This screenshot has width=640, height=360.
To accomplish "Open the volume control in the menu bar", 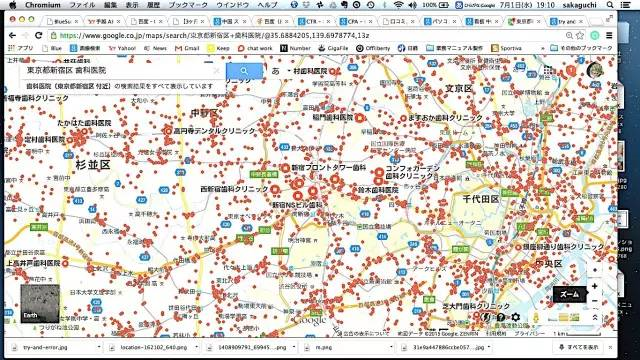I will click(x=413, y=5).
